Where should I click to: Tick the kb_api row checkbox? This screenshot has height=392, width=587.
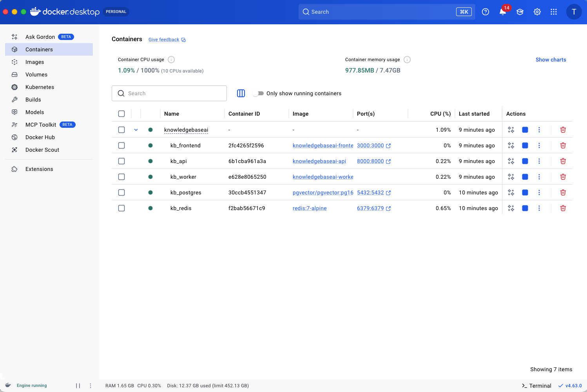point(121,161)
